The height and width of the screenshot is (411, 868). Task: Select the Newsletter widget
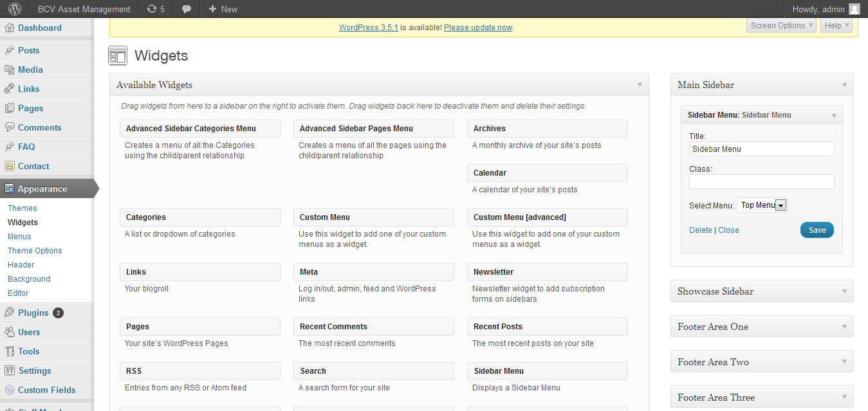coord(548,272)
